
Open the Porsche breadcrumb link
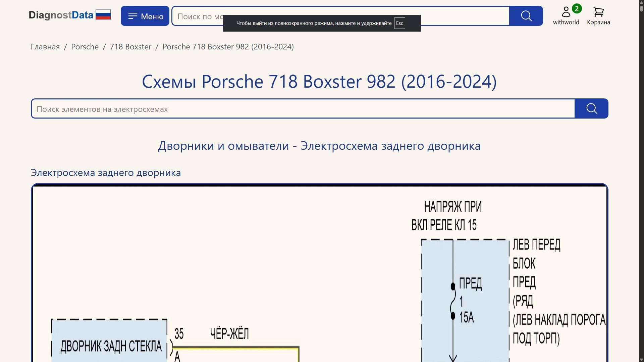pos(85,47)
